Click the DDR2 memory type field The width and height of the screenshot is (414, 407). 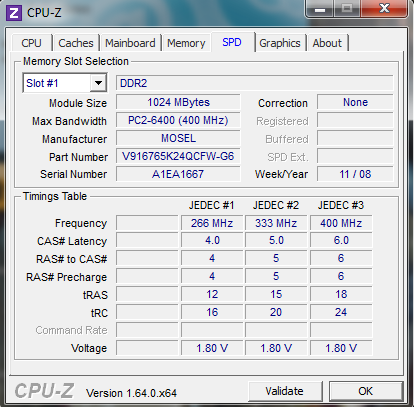click(x=254, y=83)
